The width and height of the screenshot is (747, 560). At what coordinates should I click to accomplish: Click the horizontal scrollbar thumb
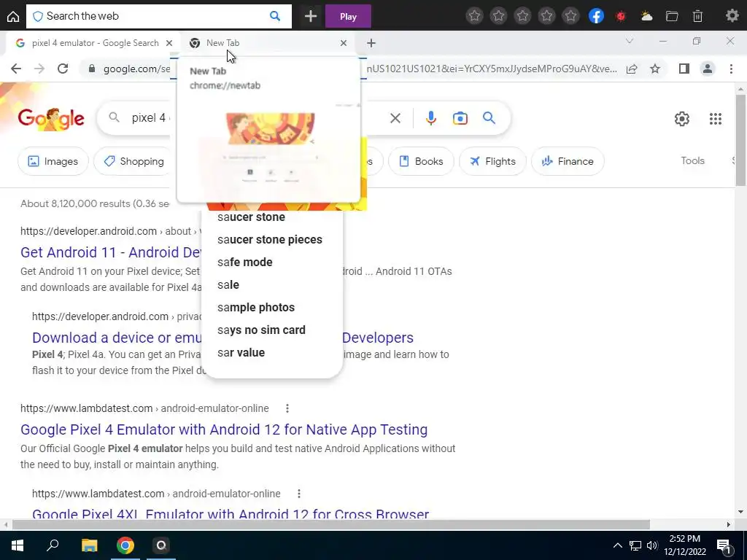331,525
